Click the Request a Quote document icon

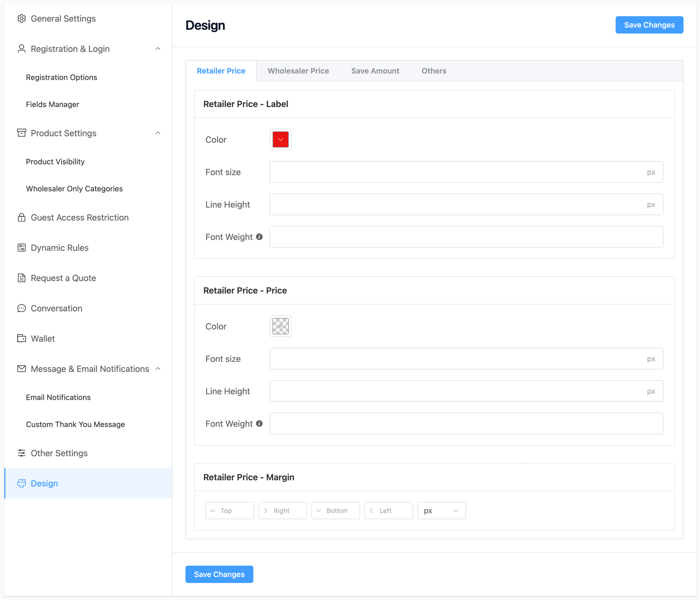tap(22, 278)
